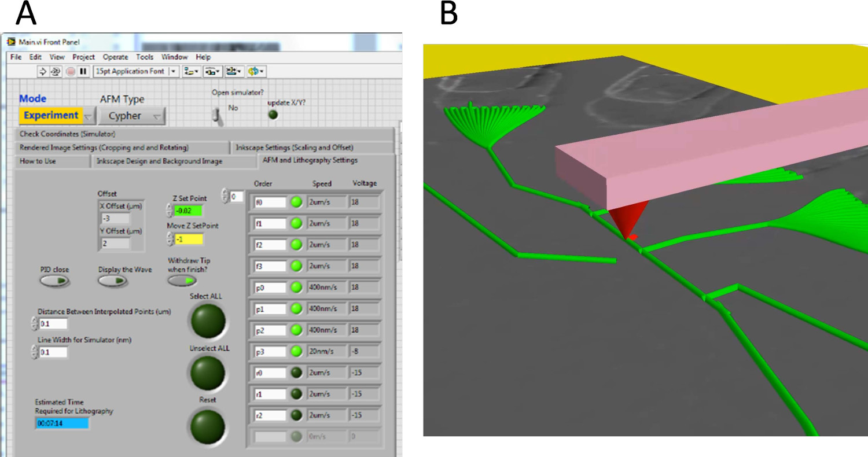Image resolution: width=868 pixels, height=457 pixels.
Task: Toggle the green LED for order f1
Action: [297, 223]
